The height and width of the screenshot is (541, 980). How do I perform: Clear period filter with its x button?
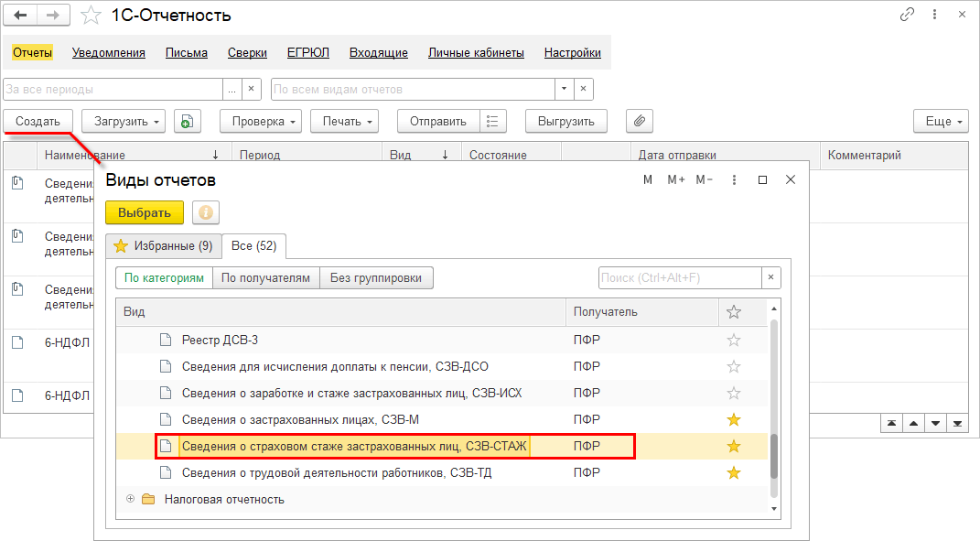[251, 89]
